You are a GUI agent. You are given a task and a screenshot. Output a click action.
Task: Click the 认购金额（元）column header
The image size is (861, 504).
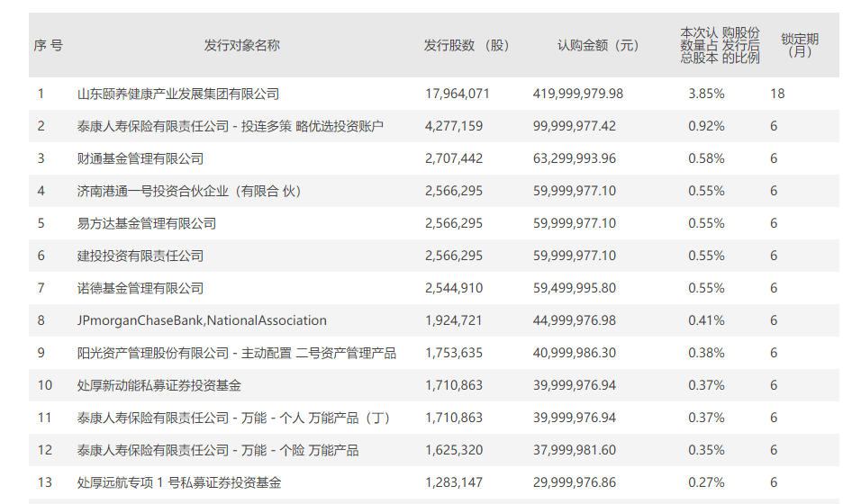click(x=598, y=46)
